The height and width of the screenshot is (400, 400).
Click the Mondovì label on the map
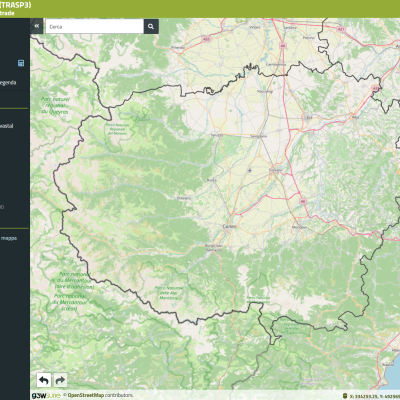[299, 227]
